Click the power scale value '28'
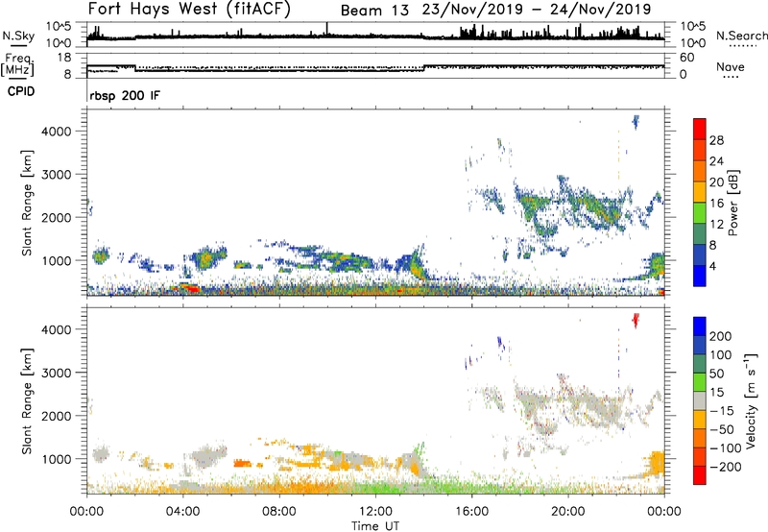Screen dimensions: 768x532 pos(716,140)
